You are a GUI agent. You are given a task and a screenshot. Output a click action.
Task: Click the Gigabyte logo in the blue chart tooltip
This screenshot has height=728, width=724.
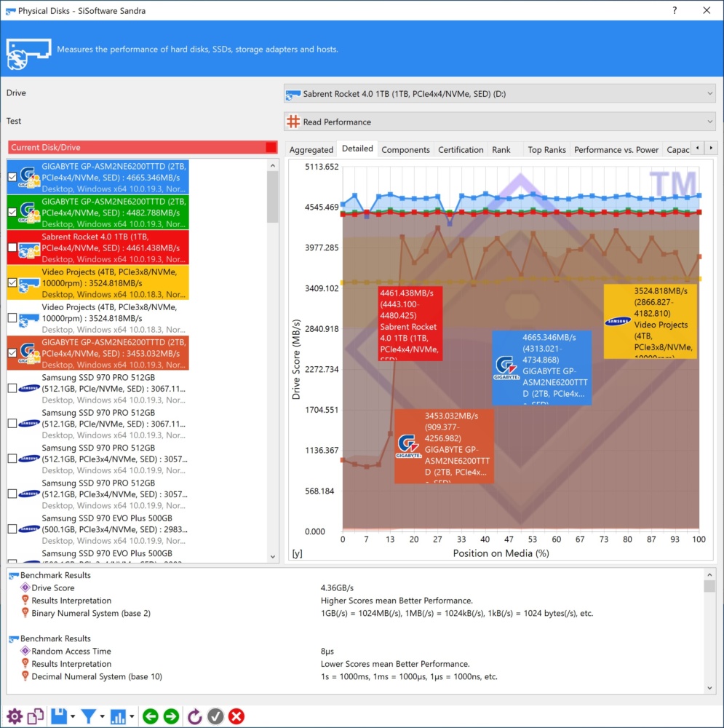(x=506, y=367)
